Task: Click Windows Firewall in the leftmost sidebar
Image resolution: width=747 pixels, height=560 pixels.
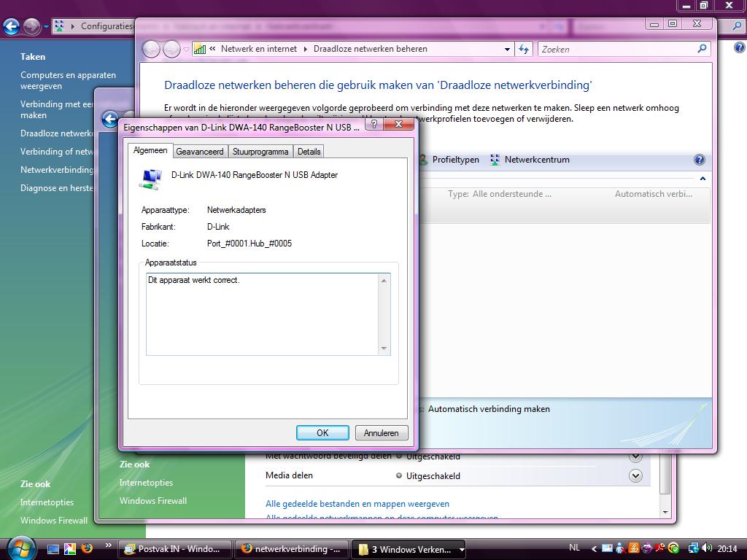Action: coord(54,520)
